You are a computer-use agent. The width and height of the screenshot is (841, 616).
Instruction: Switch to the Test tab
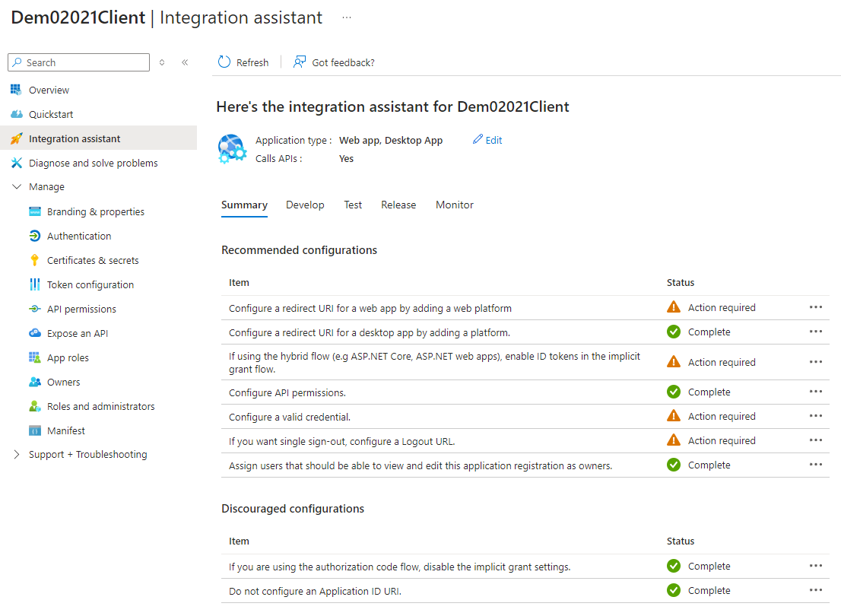352,205
